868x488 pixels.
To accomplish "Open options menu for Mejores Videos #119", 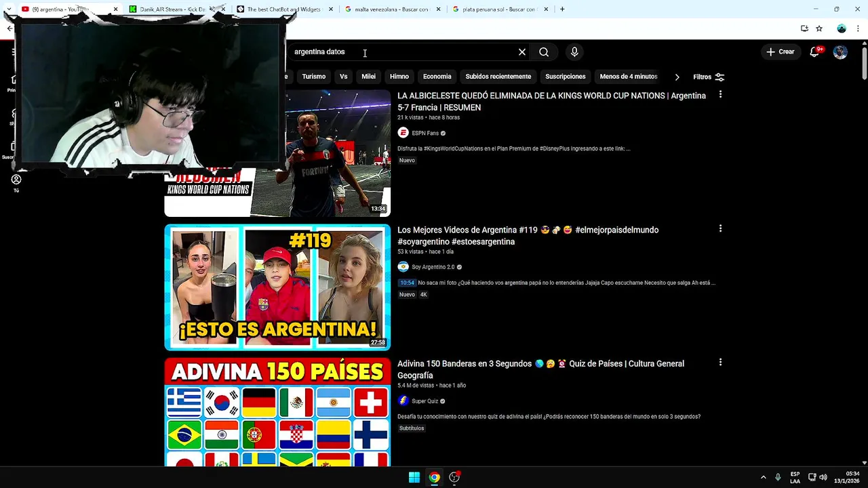I will click(x=720, y=229).
